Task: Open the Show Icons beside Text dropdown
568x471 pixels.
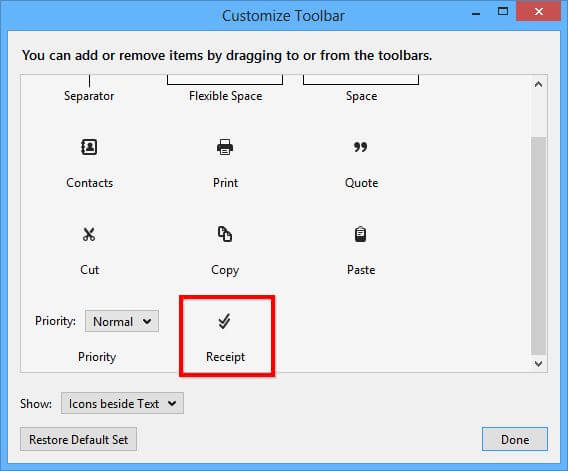Action: tap(122, 403)
